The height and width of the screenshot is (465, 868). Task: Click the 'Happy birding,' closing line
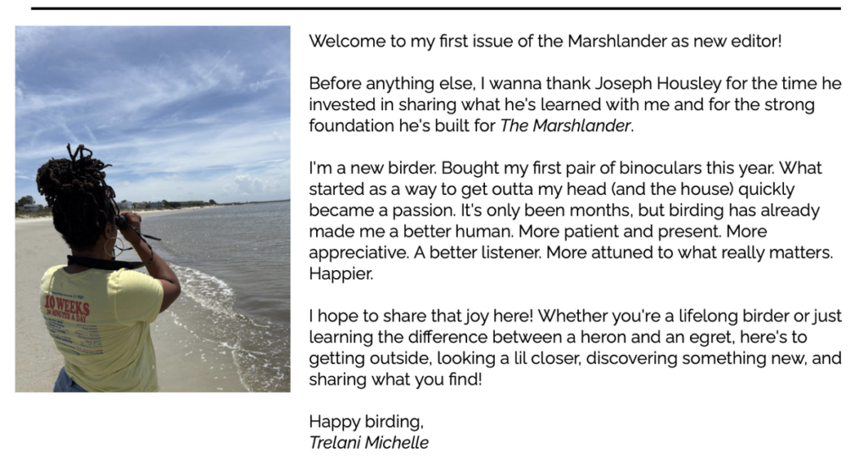(366, 421)
